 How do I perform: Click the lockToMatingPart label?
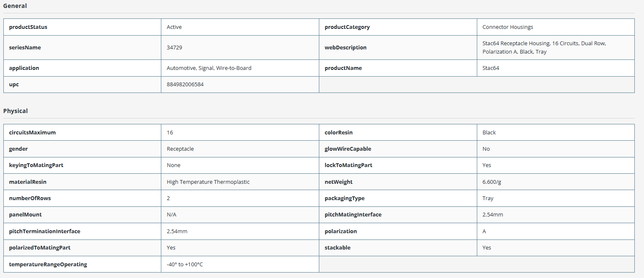349,165
